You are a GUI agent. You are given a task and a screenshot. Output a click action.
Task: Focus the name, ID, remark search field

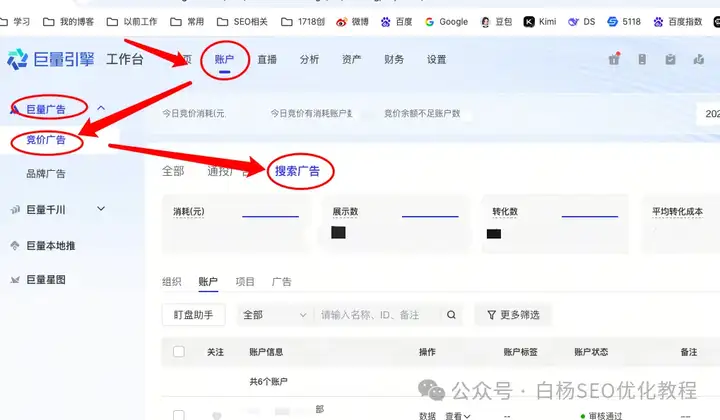(x=379, y=315)
